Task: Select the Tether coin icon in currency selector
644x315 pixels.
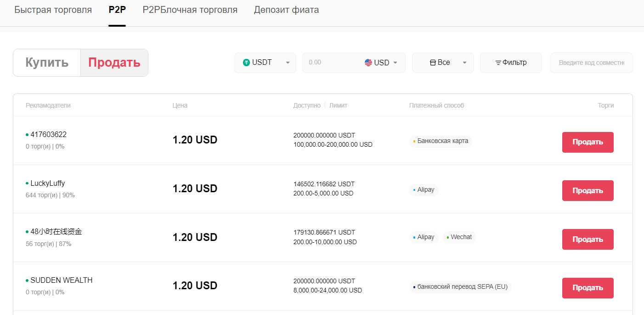Action: 246,62
